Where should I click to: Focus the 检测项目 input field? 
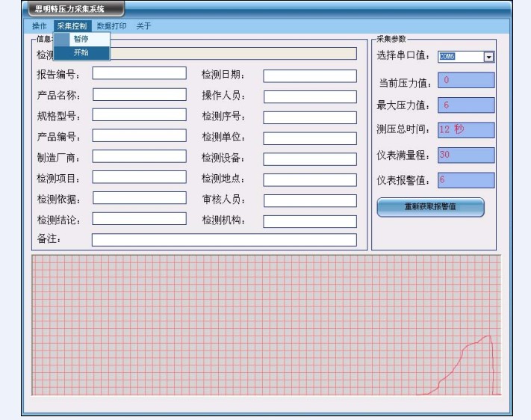click(x=139, y=177)
